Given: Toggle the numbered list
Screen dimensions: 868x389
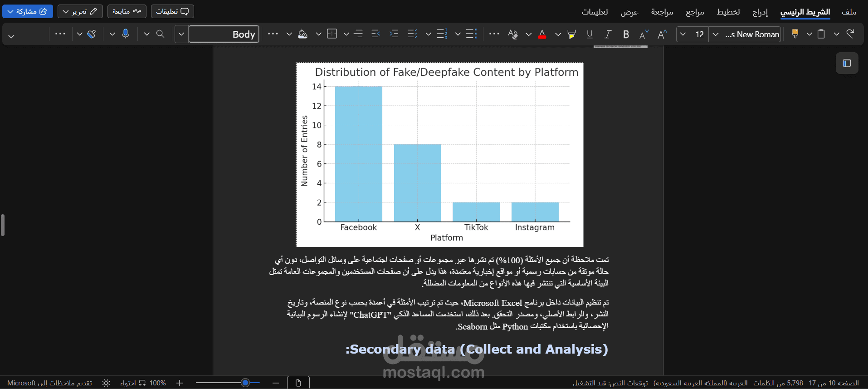Looking at the screenshot, I should pyautogui.click(x=442, y=34).
